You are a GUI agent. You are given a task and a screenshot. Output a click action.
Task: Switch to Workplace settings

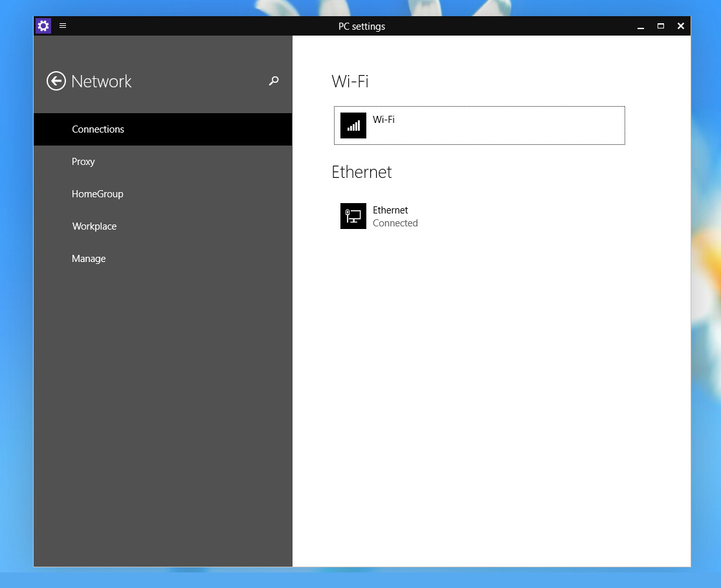click(94, 226)
